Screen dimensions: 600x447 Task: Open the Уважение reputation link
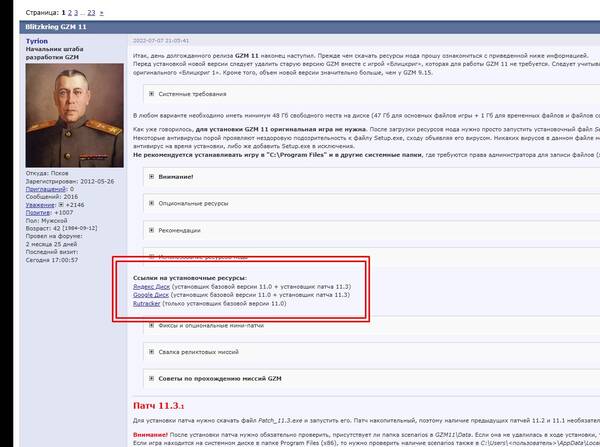coord(40,205)
